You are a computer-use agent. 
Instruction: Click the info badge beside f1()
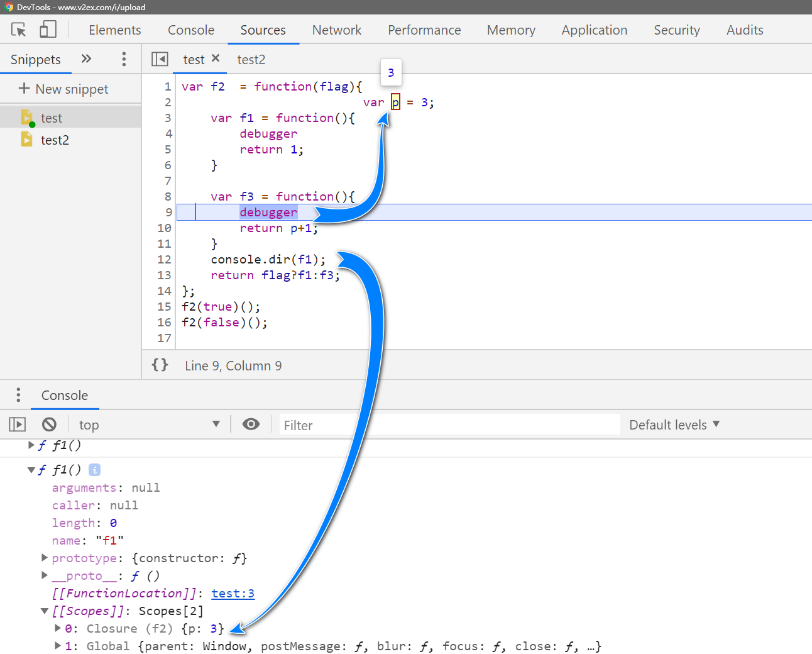(x=94, y=470)
